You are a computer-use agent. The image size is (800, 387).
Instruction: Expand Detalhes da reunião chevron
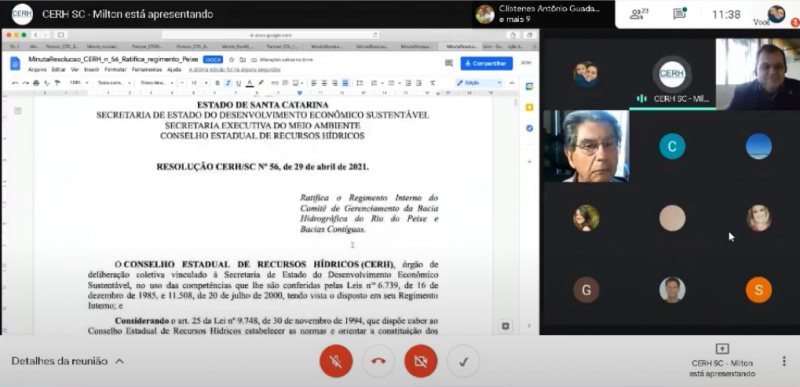(x=119, y=361)
